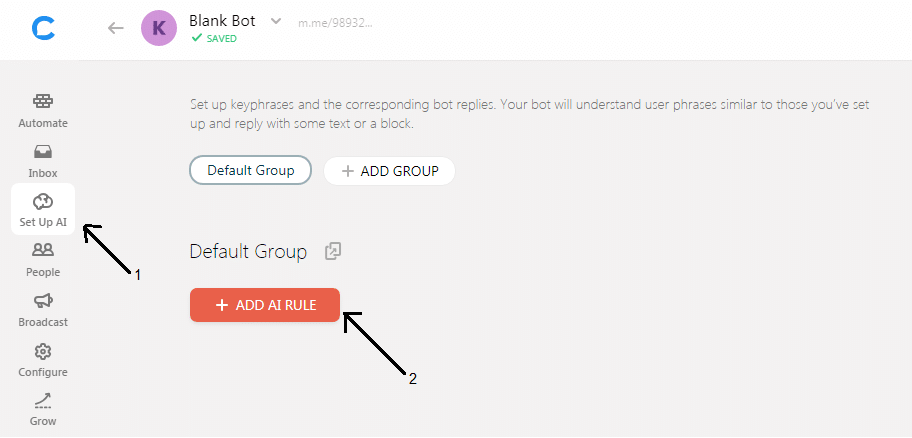Select the Default Group tab
Screen dimensions: 912x438
250,170
